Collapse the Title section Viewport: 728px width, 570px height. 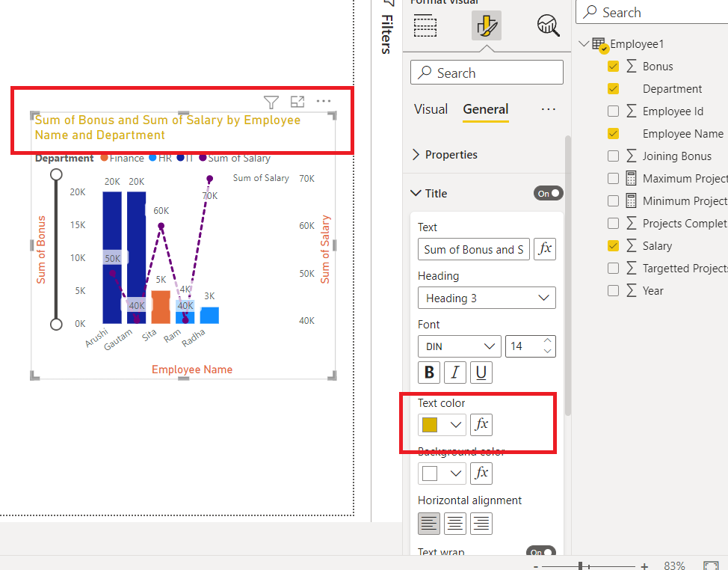[x=416, y=193]
